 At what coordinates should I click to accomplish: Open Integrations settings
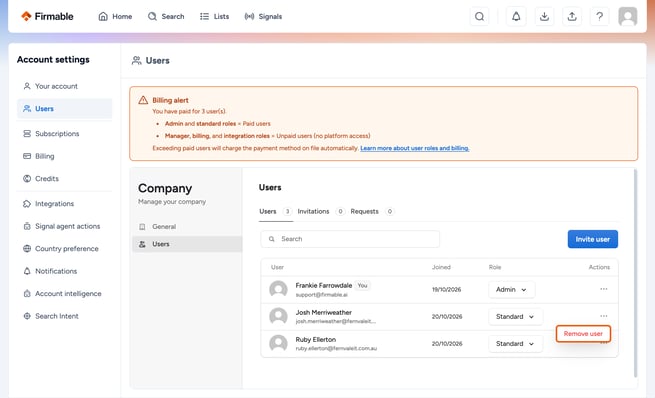click(x=64, y=204)
